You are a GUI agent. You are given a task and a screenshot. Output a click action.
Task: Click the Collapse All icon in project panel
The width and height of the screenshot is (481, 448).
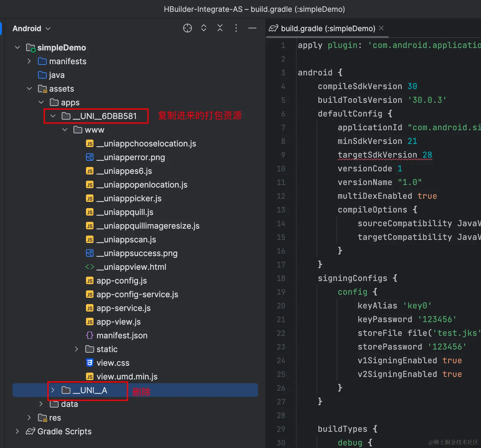point(220,28)
